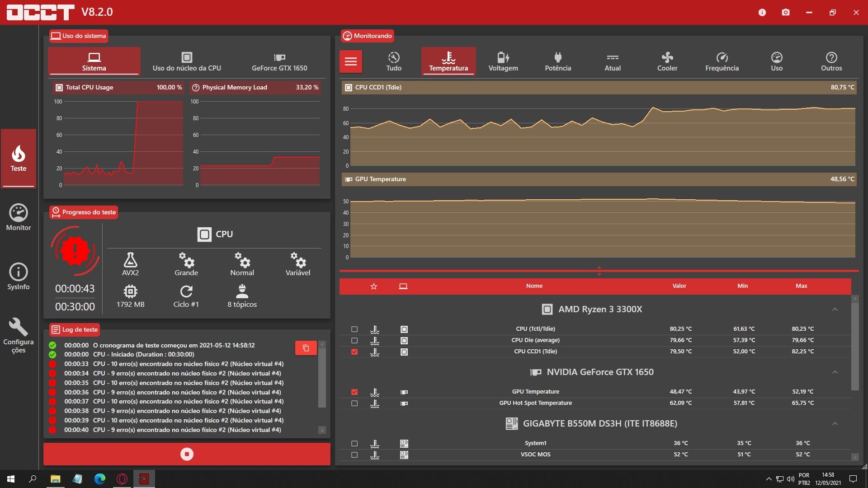Open Microsoft Edge from taskbar
868x488 pixels.
point(99,479)
